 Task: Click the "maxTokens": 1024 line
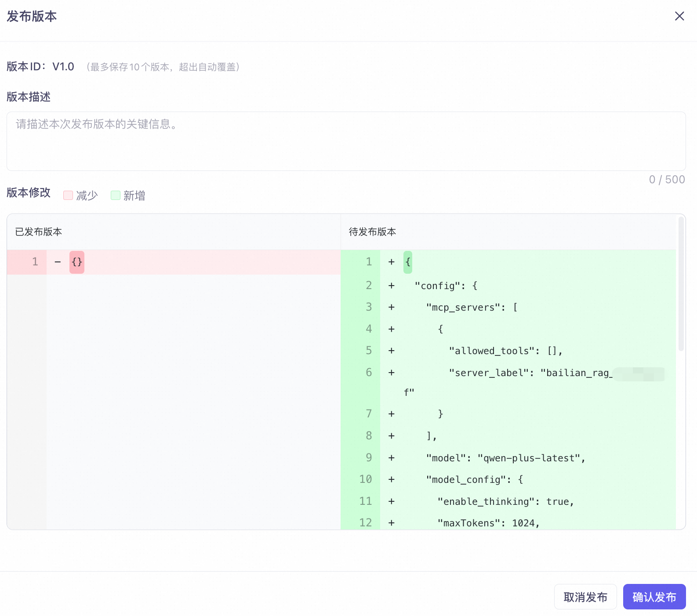coord(508,522)
